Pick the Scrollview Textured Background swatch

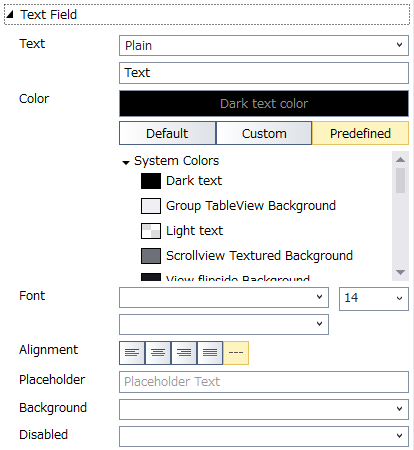click(151, 256)
